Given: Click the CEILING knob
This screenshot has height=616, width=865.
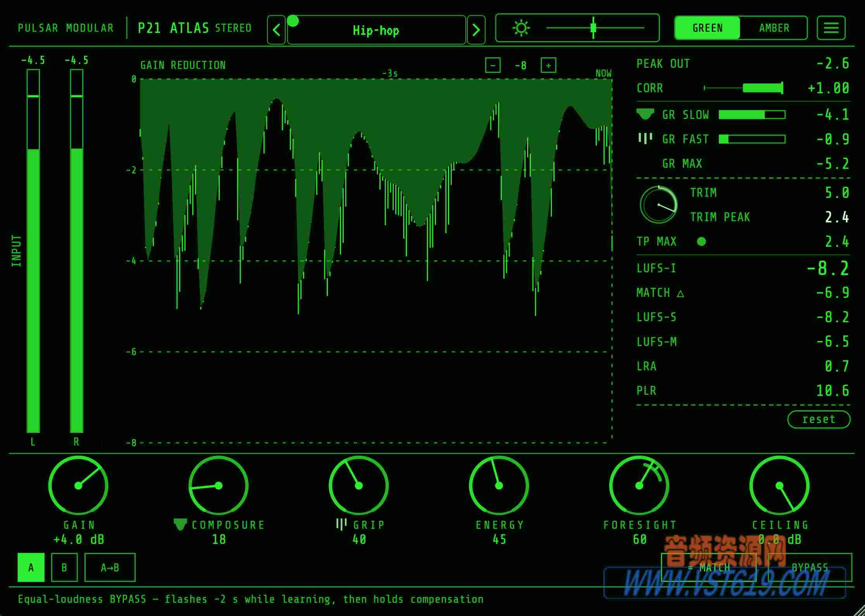Looking at the screenshot, I should pos(780,485).
